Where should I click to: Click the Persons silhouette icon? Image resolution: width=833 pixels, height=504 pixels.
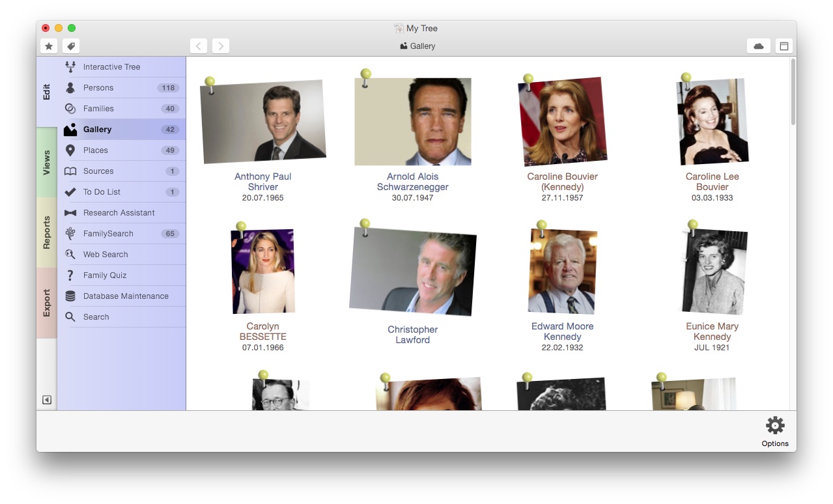70,87
